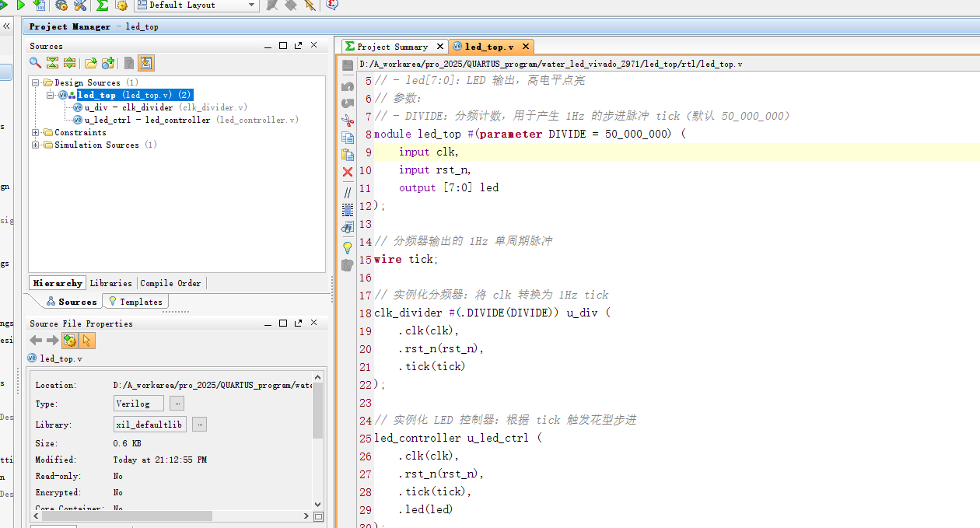The width and height of the screenshot is (980, 528).
Task: Expand all sources in hierarchy
Action: [x=69, y=63]
